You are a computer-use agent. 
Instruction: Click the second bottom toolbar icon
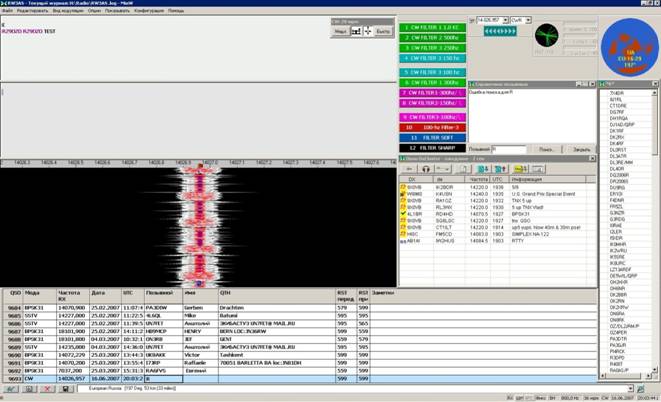tap(29, 389)
